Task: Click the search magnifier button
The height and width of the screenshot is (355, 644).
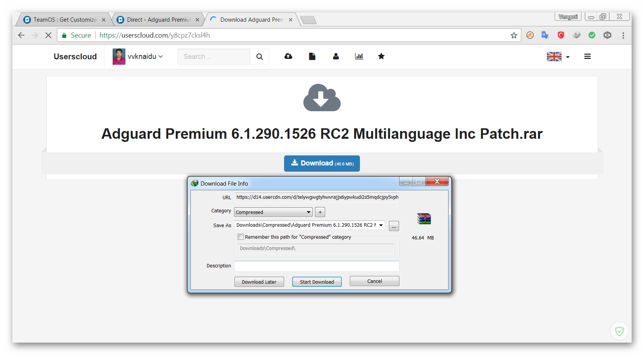Action: (x=259, y=57)
